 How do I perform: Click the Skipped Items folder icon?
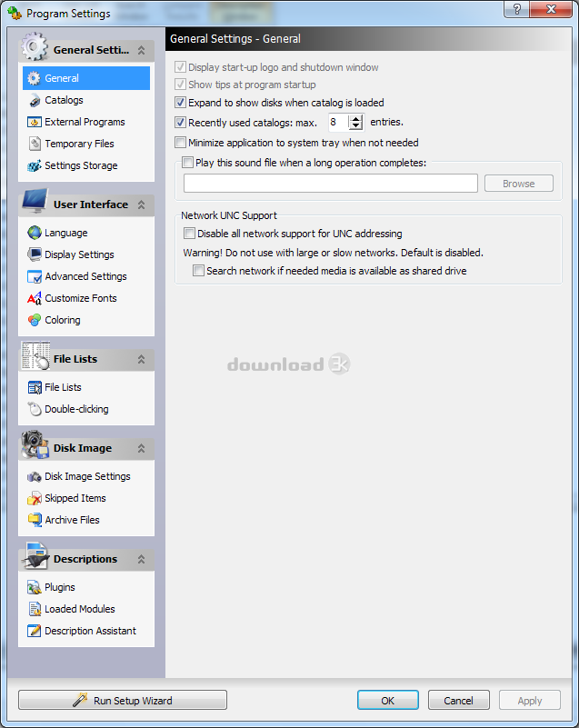(35, 498)
